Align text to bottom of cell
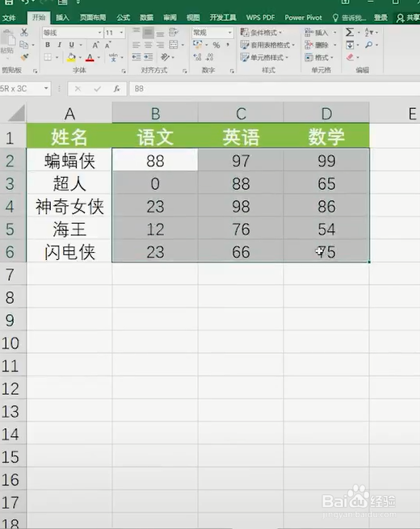Screen dimensions: 420x529 tap(160, 33)
